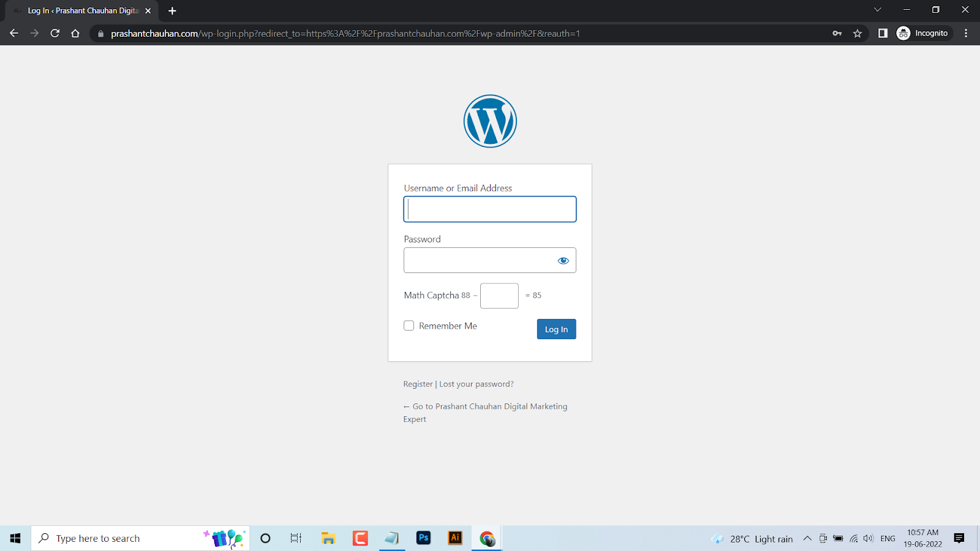The image size is (980, 551).
Task: Toggle the browser side panel
Action: 883,34
